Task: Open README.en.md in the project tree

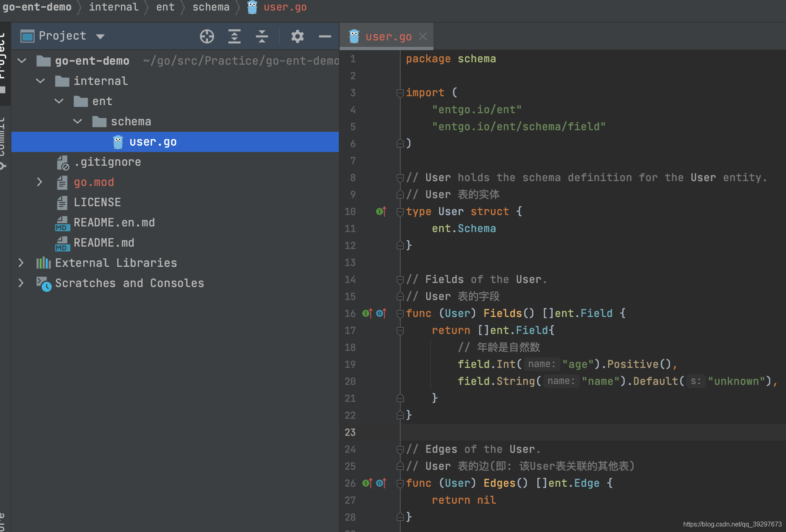Action: (114, 223)
